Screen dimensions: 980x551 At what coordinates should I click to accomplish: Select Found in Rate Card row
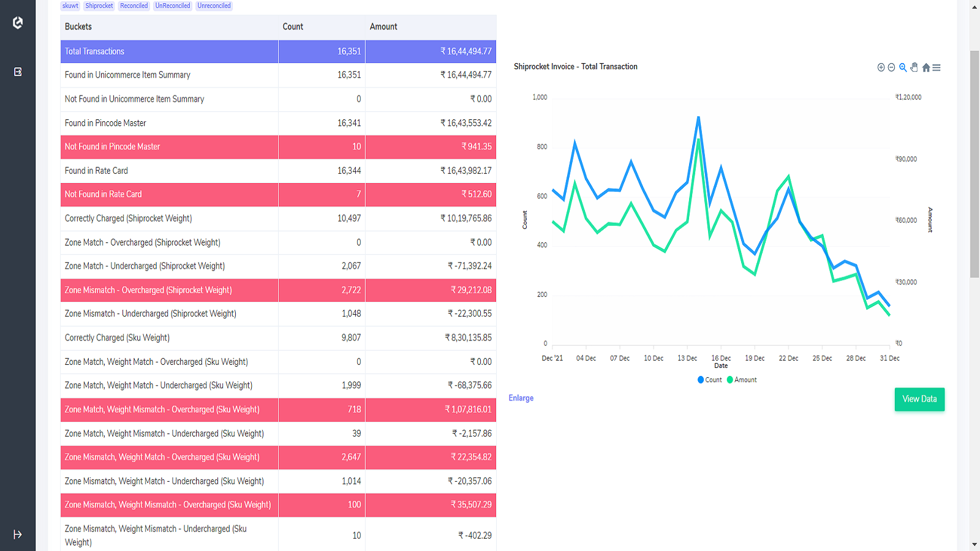tap(278, 171)
